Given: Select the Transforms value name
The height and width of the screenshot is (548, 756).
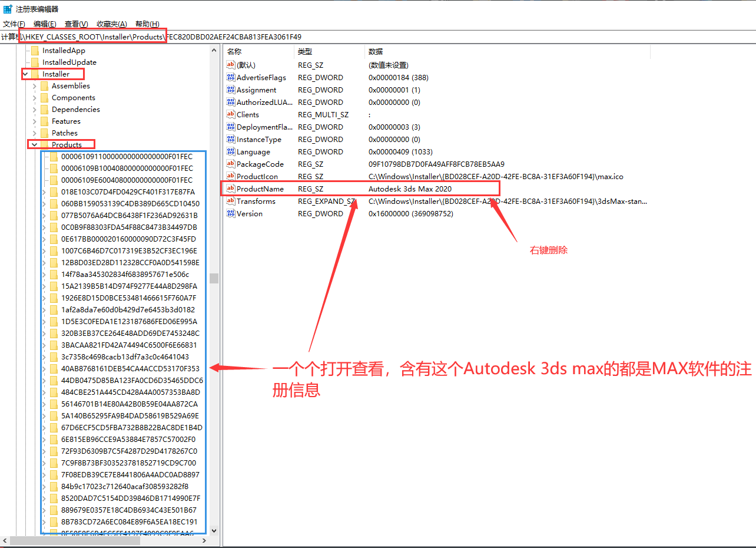Looking at the screenshot, I should pyautogui.click(x=256, y=201).
